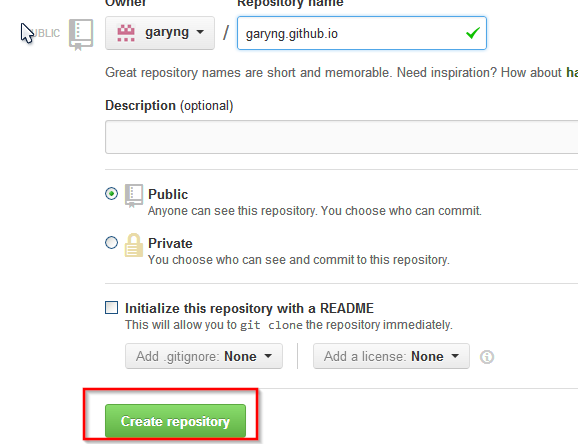Expand the Add .gitignore dropdown
The image size is (578, 444).
(x=204, y=356)
